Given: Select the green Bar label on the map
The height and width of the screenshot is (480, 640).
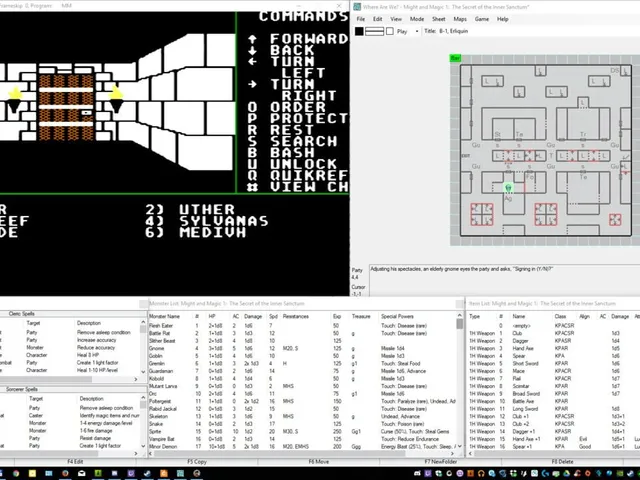Looking at the screenshot, I should tap(455, 58).
